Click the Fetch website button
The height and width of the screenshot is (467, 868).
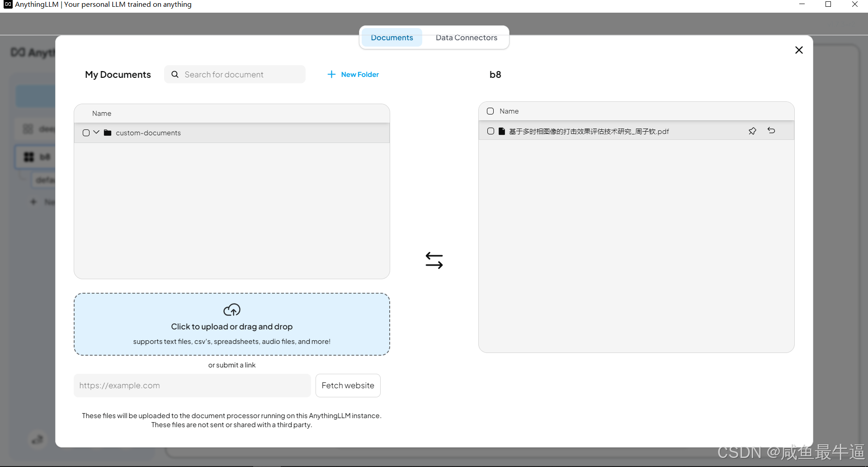click(348, 386)
